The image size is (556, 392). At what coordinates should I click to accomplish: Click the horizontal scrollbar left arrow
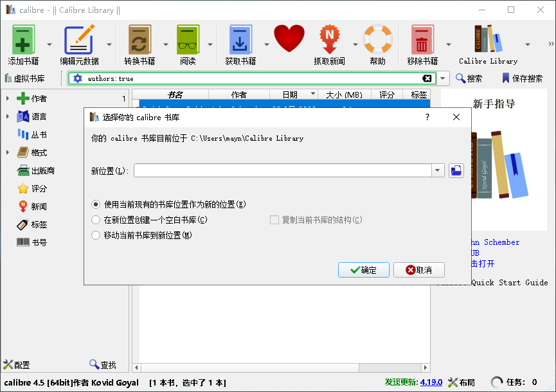click(x=136, y=368)
